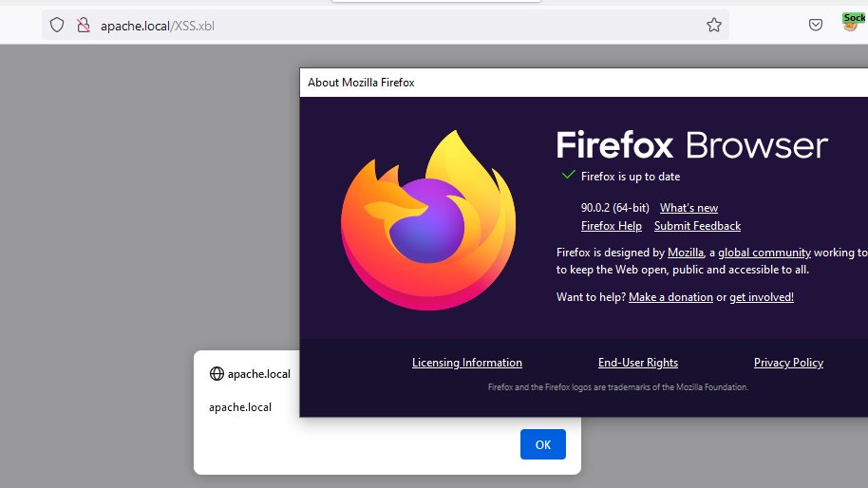Screen dimensions: 868x488
Task: Click the address bar showing apache.local/XSS.xbl
Action: point(386,26)
